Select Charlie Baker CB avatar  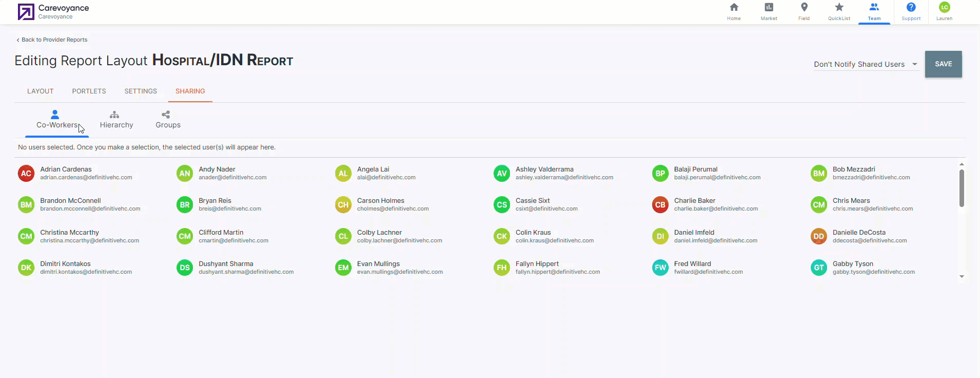click(660, 205)
